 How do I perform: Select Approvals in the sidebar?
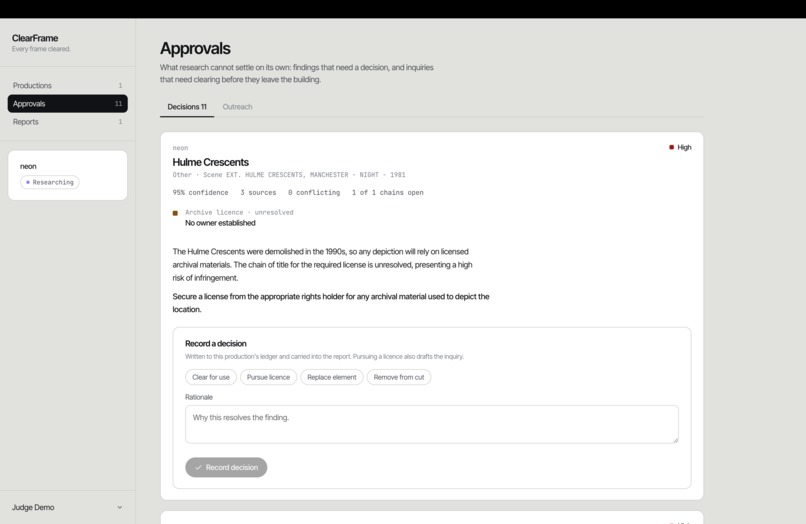(67, 103)
